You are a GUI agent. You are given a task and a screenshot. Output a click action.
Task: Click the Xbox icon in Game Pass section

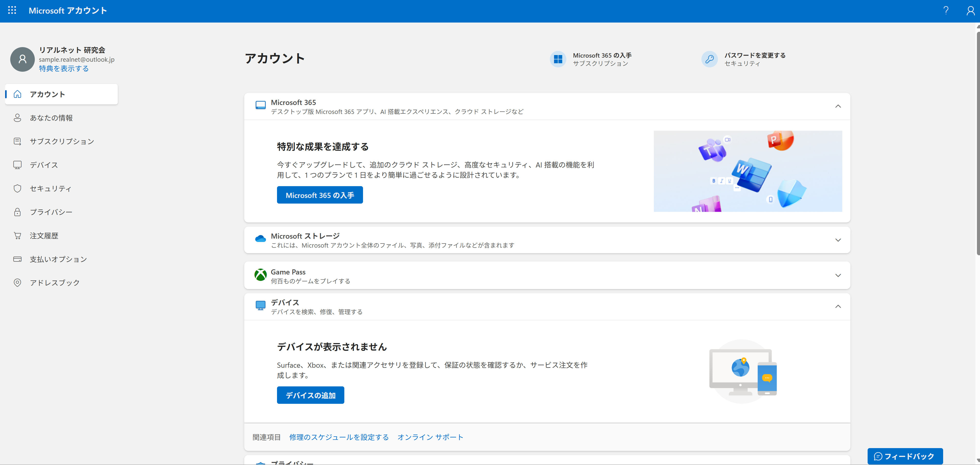click(261, 275)
